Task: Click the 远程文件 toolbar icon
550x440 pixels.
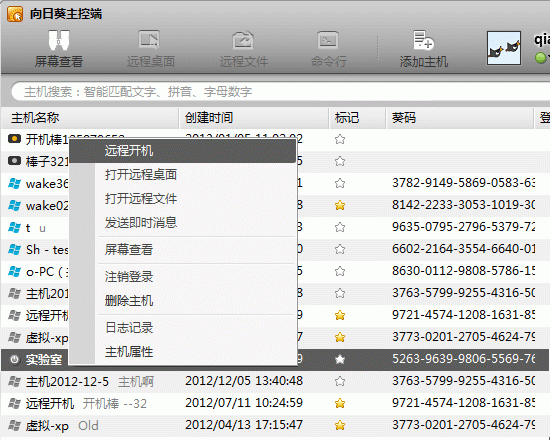Action: [243, 40]
